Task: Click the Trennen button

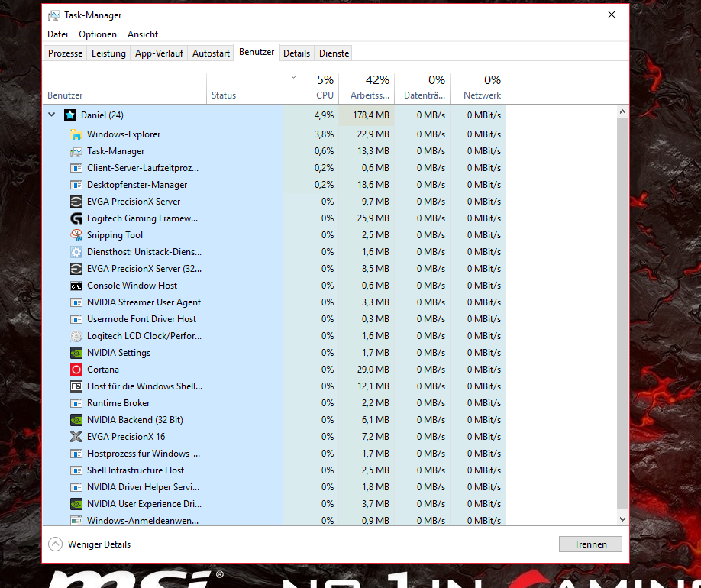Action: (x=590, y=544)
